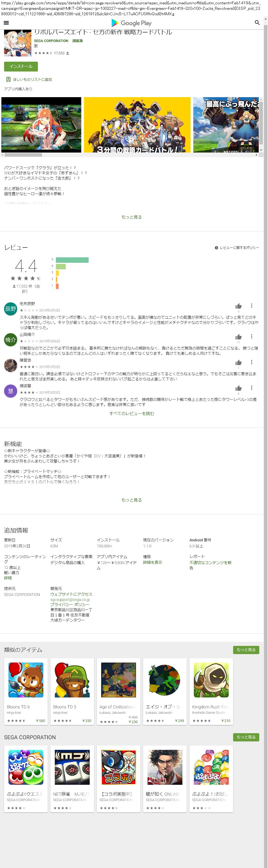Click もっと見る beside 類似のアイテム
The width and height of the screenshot is (268, 868).
click(246, 650)
